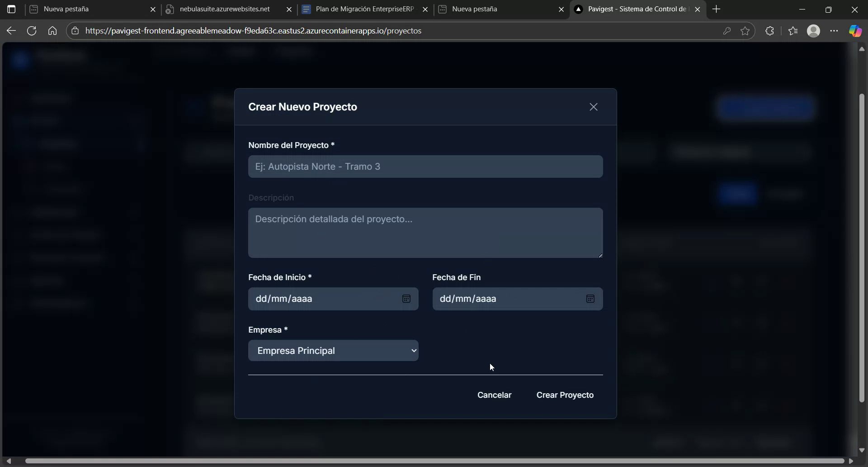Open the Fecha de Inicio calendar picker

(x=406, y=299)
